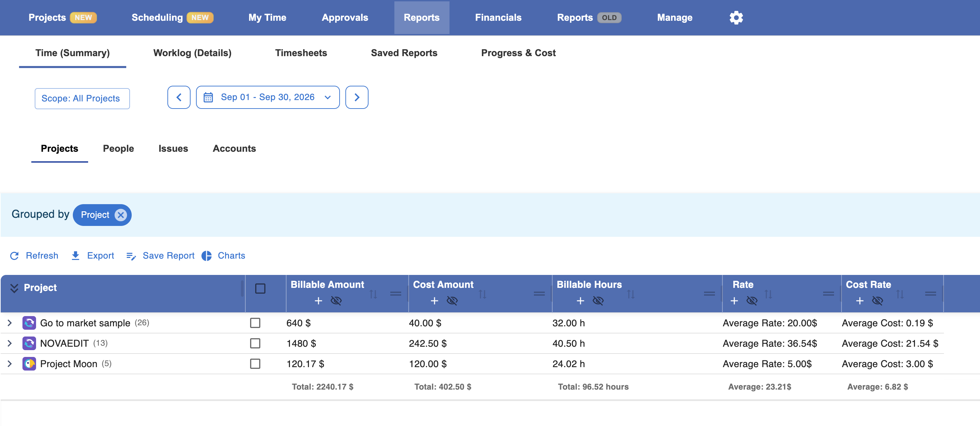Hide Billable Amount column eye icon

click(x=336, y=301)
